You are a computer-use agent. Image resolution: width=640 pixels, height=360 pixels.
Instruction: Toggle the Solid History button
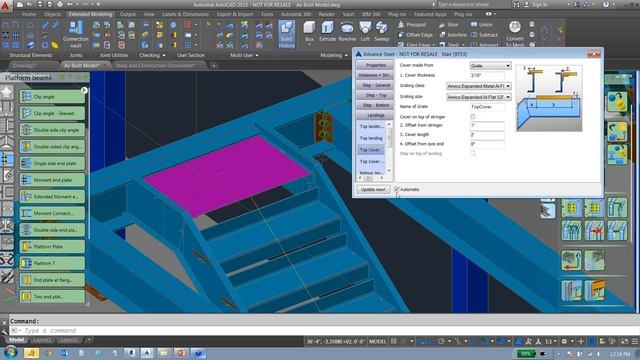(x=287, y=34)
